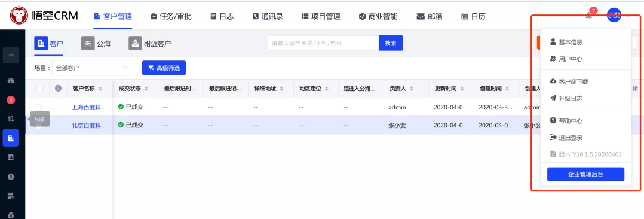Open the 日志 top menu
Screen dimensions: 644x219
(222, 17)
